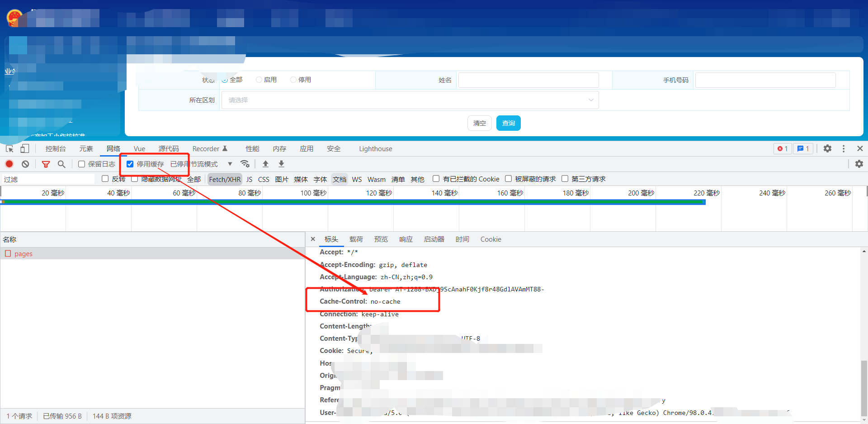Open DevTools settings gear icon
Viewport: 868px width, 424px height.
(827, 149)
